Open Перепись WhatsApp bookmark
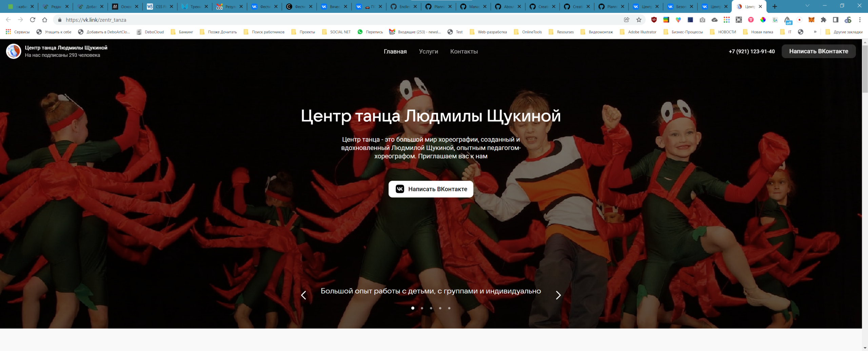This screenshot has height=351, width=868. (370, 32)
